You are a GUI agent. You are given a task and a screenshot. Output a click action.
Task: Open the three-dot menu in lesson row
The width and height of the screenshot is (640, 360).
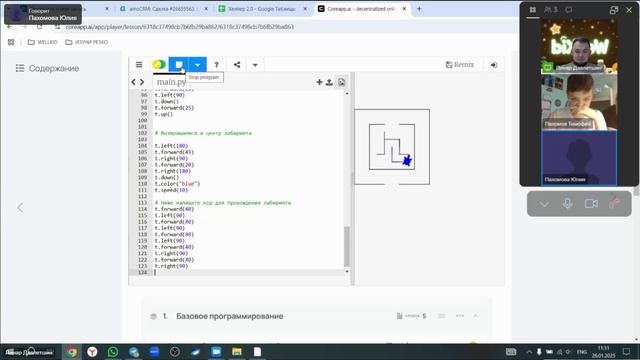[460, 316]
